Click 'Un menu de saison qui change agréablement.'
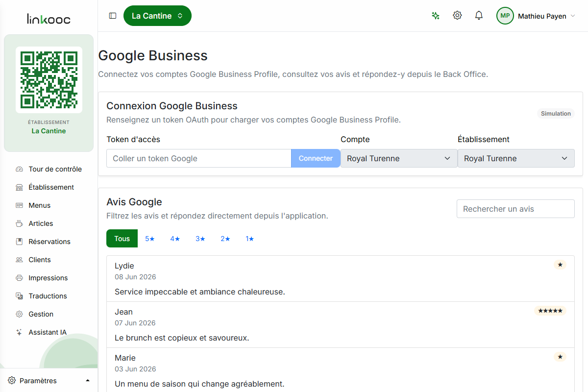The height and width of the screenshot is (392, 588). point(199,384)
